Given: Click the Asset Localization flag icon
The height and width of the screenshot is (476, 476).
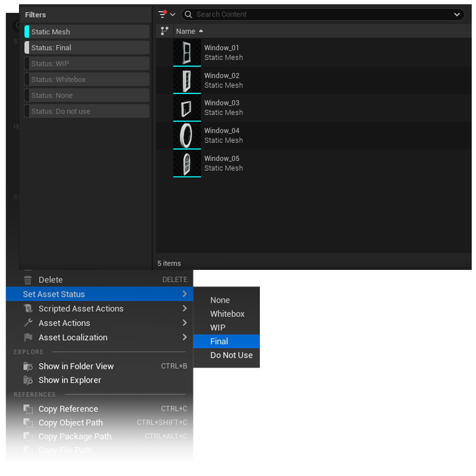Looking at the screenshot, I should coord(28,337).
